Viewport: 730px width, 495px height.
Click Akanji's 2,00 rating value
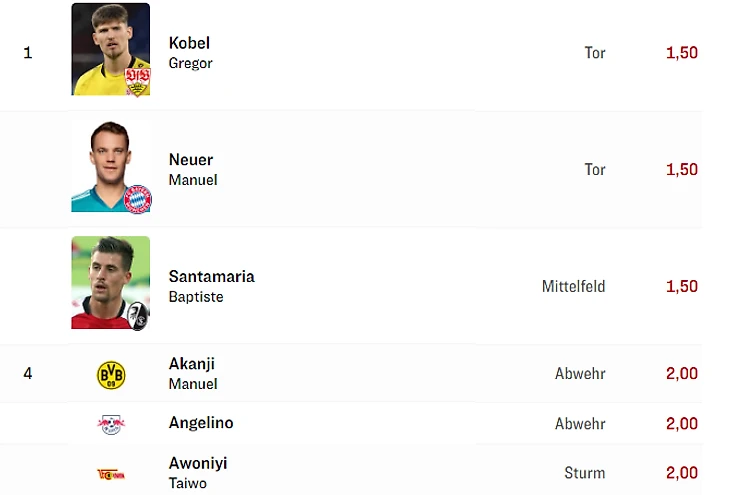681,374
